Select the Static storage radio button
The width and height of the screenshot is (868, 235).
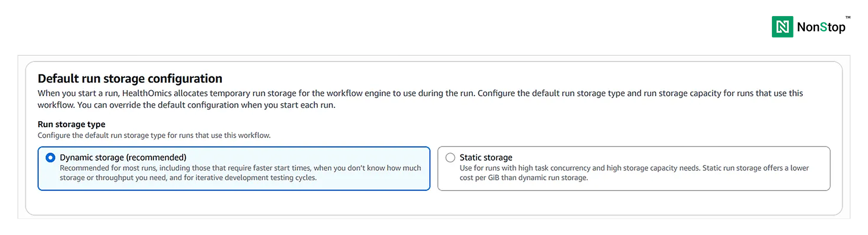click(450, 158)
